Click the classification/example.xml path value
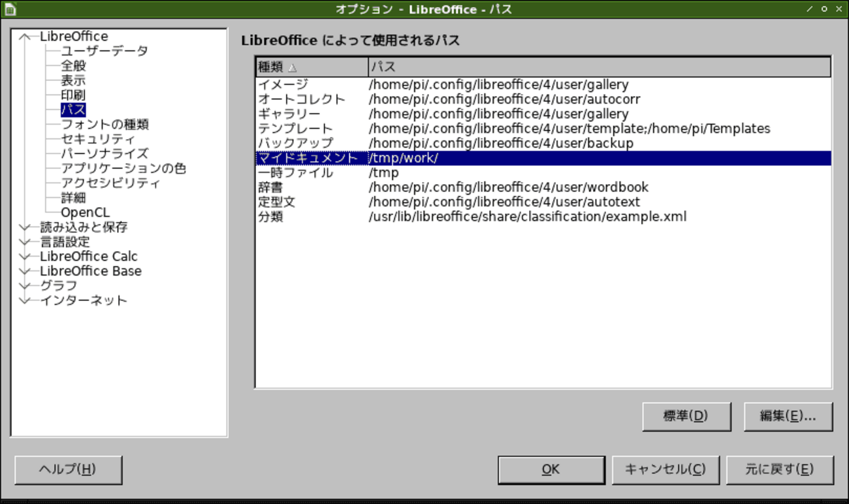 tap(528, 217)
